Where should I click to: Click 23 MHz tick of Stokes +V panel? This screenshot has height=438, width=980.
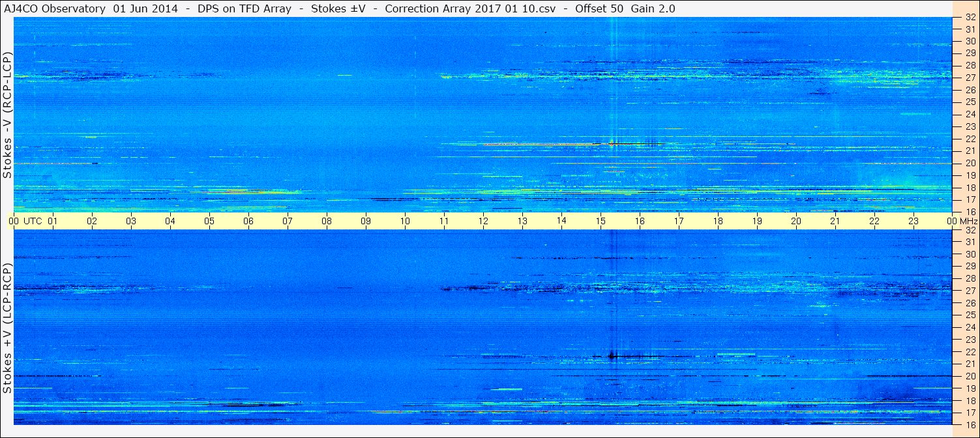click(970, 340)
